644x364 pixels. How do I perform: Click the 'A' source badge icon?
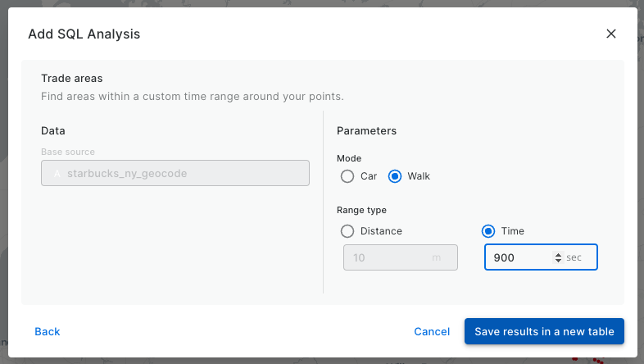point(57,173)
